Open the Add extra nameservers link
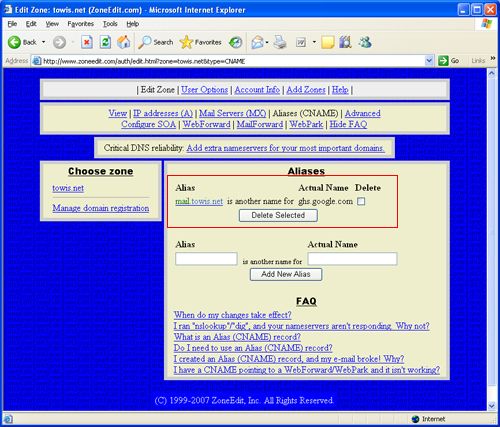This screenshot has width=500, height=427. pos(286,148)
